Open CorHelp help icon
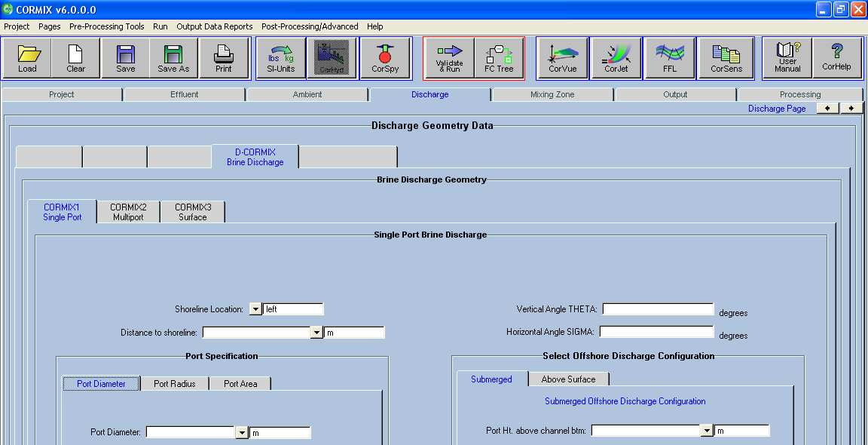868x445 pixels. click(x=836, y=58)
